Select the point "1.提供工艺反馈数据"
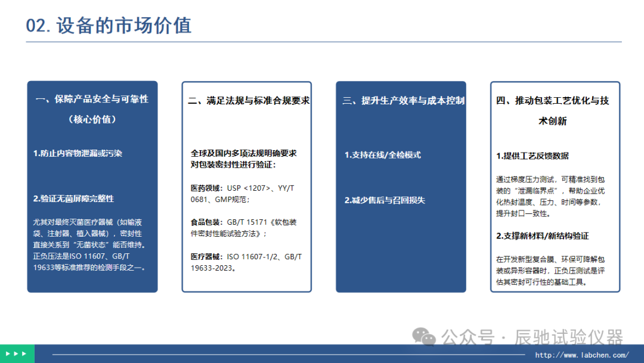Image resolution: width=644 pixels, height=363 pixels. tap(532, 156)
